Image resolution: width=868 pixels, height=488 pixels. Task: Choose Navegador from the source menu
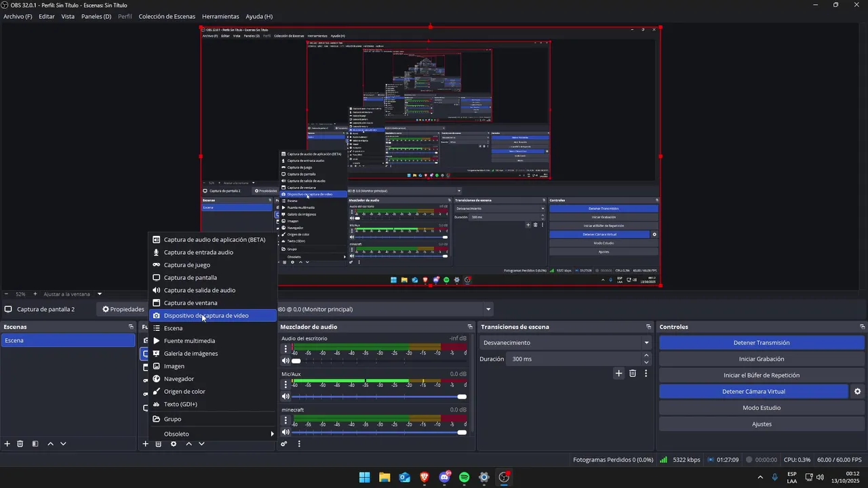pos(212,379)
